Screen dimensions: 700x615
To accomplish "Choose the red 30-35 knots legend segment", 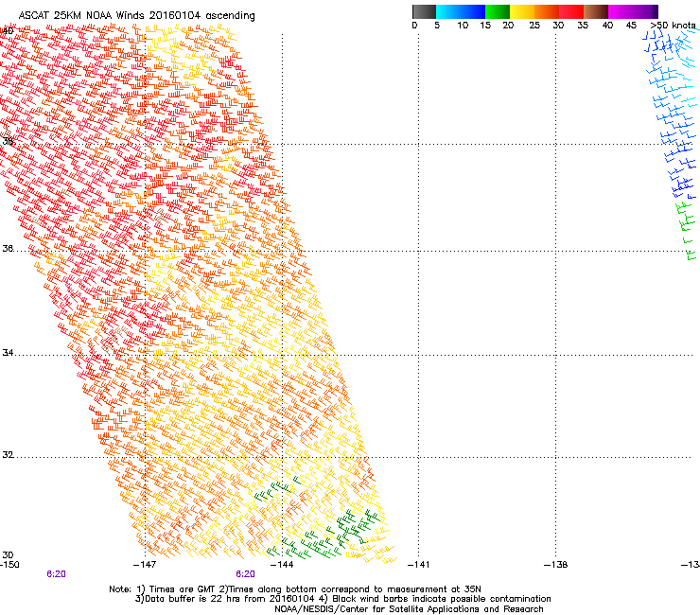I will pos(571,11).
